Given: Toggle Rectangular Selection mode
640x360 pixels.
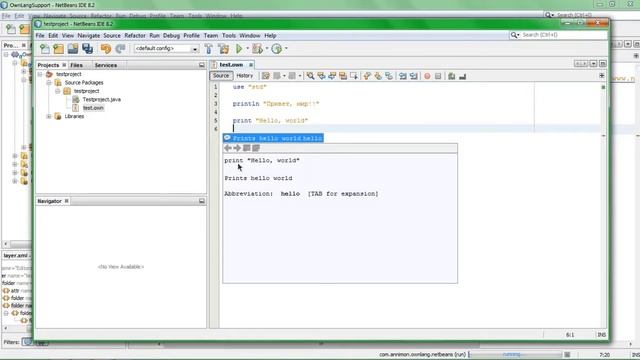Looking at the screenshot, I should point(354,76).
